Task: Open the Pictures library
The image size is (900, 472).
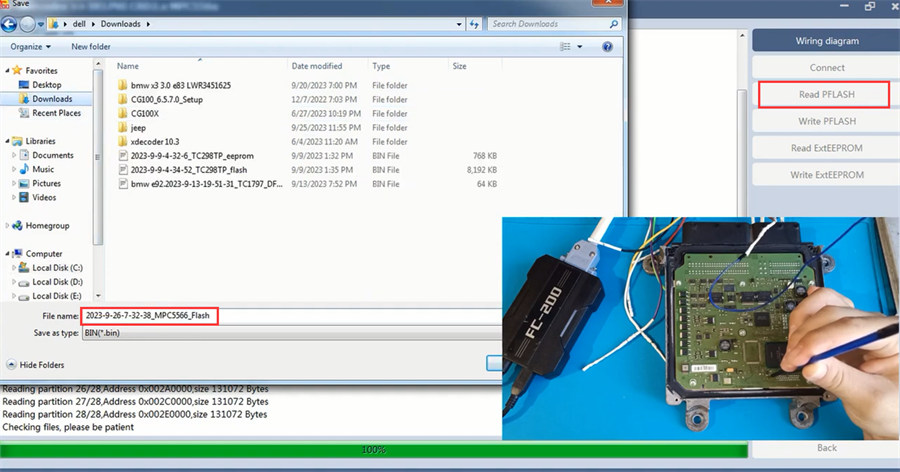Action: [46, 184]
